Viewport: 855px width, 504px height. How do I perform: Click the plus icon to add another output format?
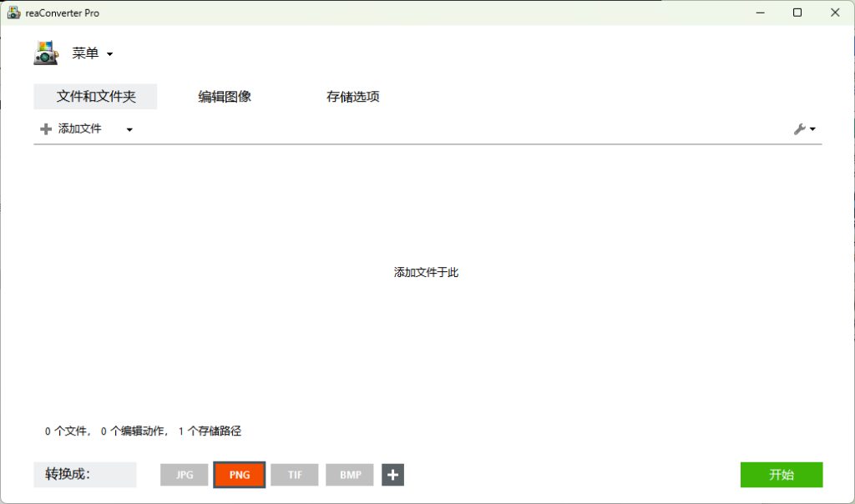pyautogui.click(x=392, y=474)
